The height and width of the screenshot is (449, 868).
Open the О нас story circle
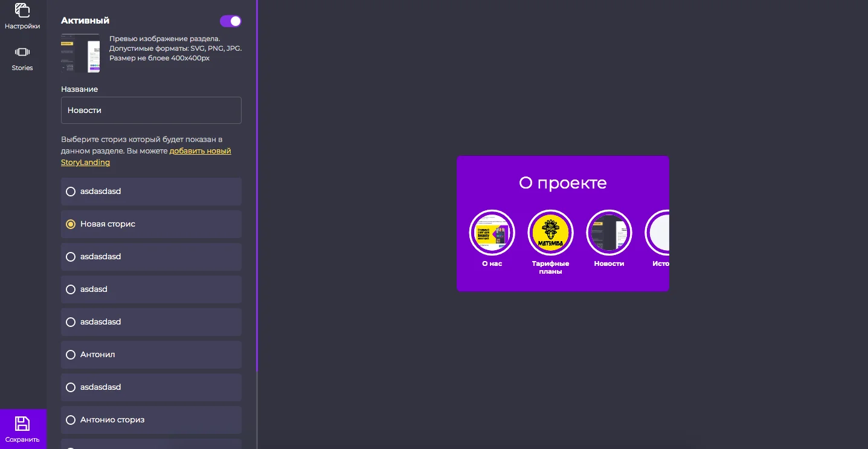click(x=492, y=233)
